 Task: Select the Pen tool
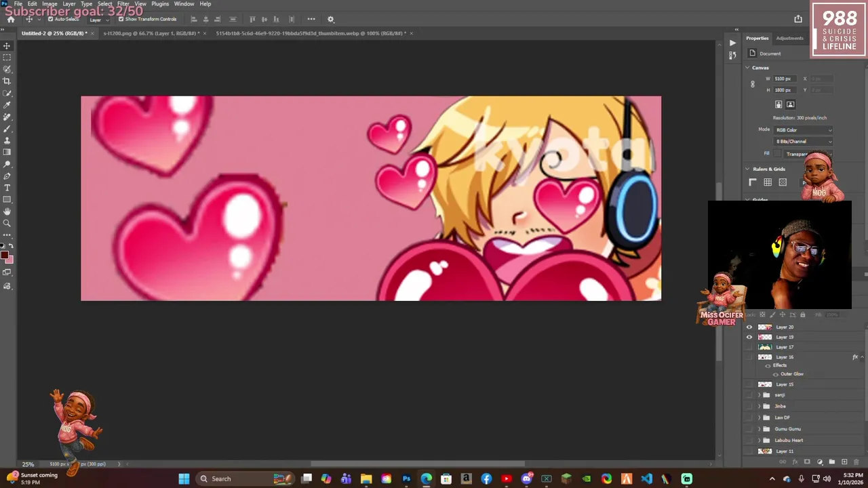[x=7, y=176]
